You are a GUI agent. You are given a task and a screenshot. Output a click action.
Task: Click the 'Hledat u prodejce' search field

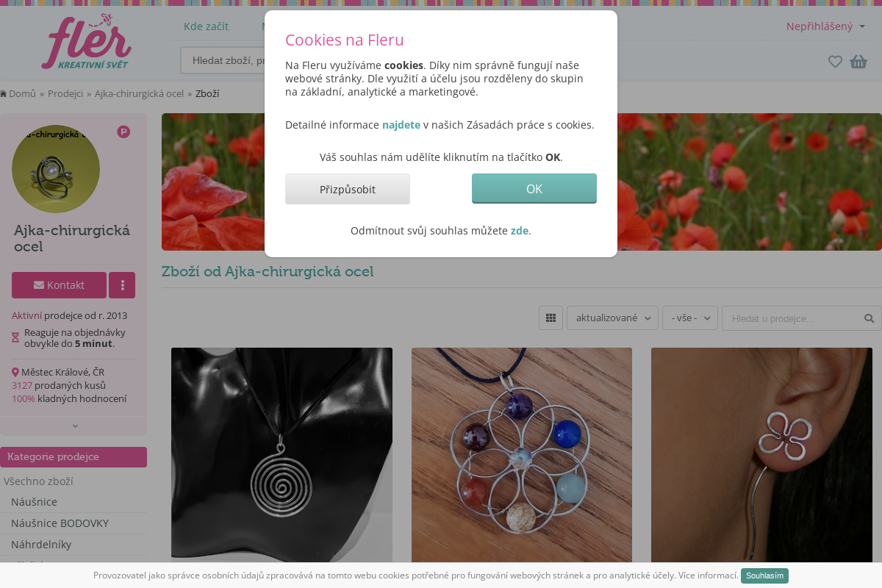(791, 318)
